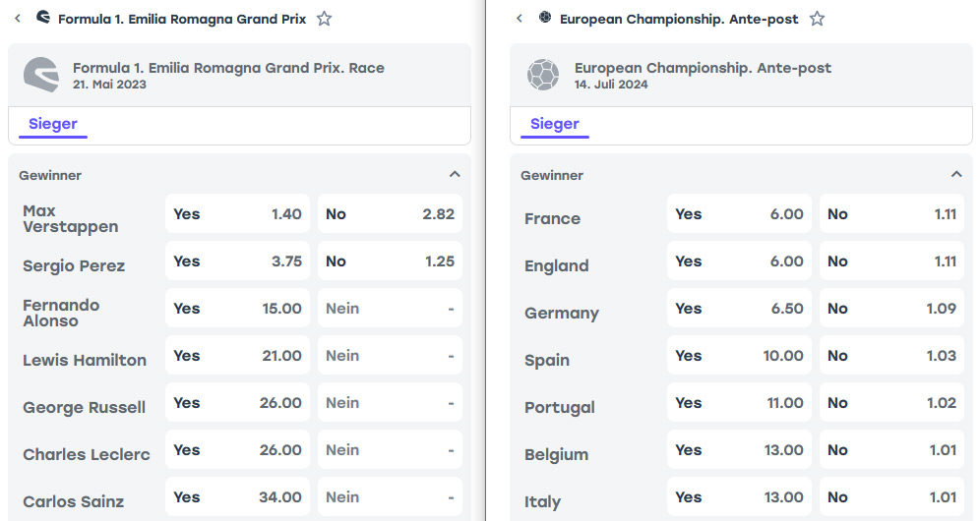The height and width of the screenshot is (521, 980).
Task: Click the Nein option for Lewis Hamilton
Action: [390, 356]
